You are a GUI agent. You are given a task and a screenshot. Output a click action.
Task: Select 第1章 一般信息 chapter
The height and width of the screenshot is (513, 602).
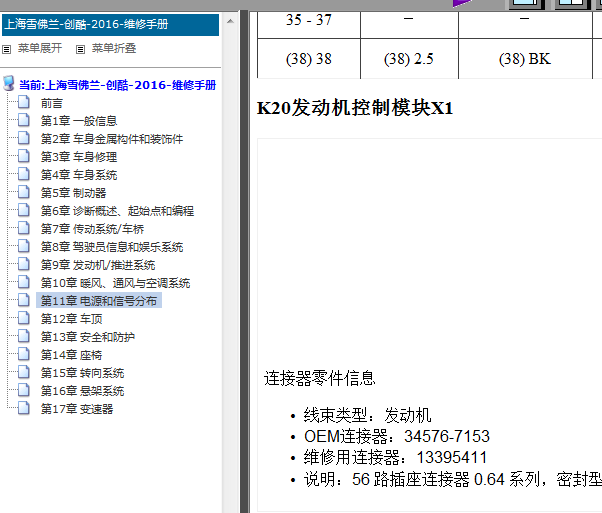79,121
